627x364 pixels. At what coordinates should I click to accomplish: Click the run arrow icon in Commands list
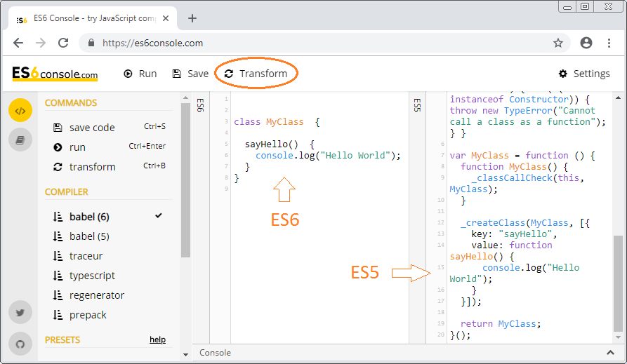tap(58, 147)
